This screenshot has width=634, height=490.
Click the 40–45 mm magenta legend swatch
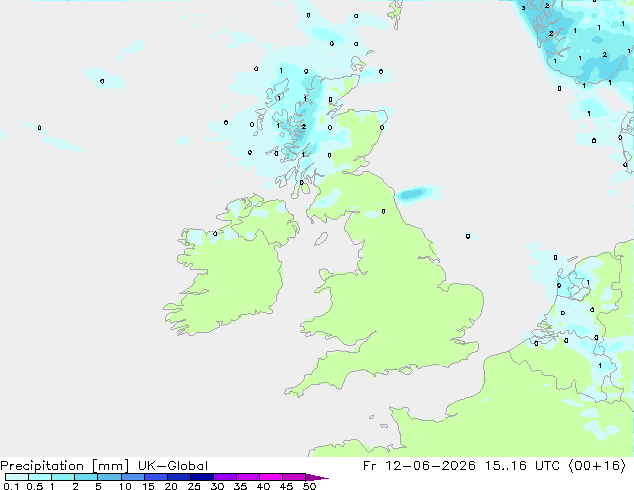click(x=271, y=477)
